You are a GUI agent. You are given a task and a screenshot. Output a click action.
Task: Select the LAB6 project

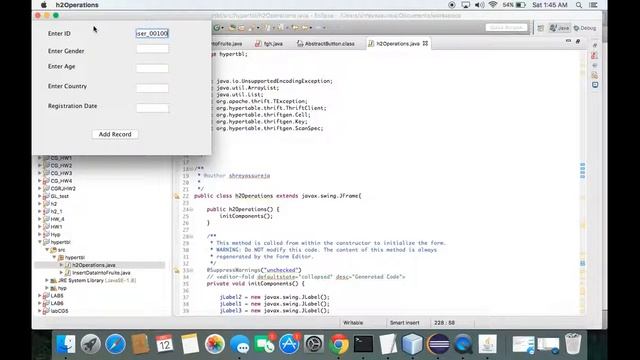(x=57, y=303)
